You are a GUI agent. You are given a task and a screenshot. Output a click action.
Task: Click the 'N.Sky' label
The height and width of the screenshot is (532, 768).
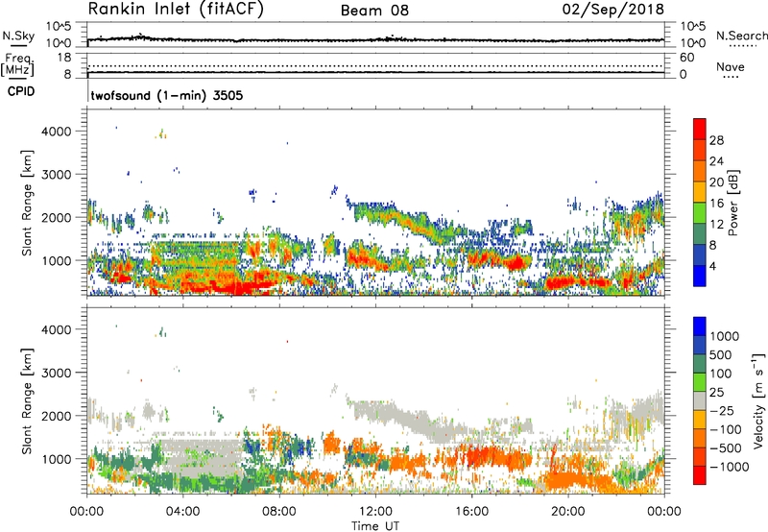click(18, 36)
